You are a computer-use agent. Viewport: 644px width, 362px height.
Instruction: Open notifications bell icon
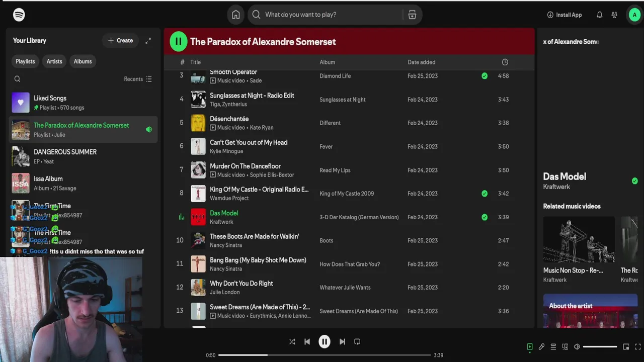click(599, 15)
